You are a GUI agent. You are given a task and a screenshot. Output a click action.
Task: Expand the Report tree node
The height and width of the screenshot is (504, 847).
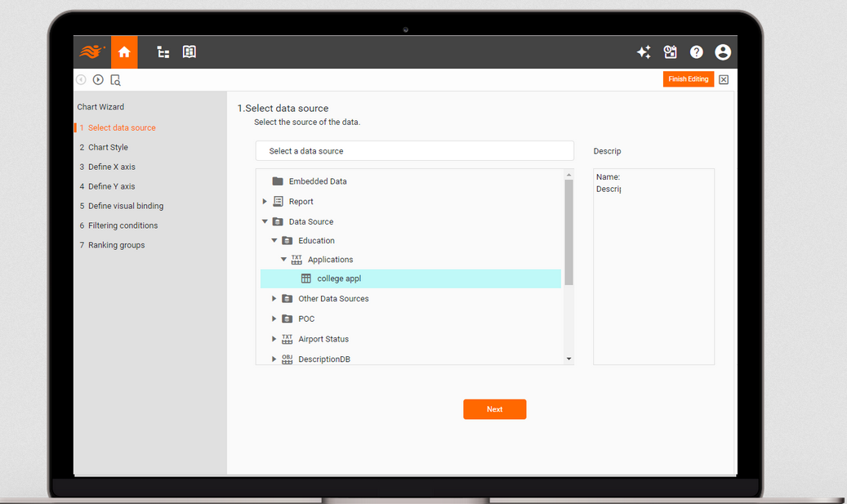click(x=265, y=202)
